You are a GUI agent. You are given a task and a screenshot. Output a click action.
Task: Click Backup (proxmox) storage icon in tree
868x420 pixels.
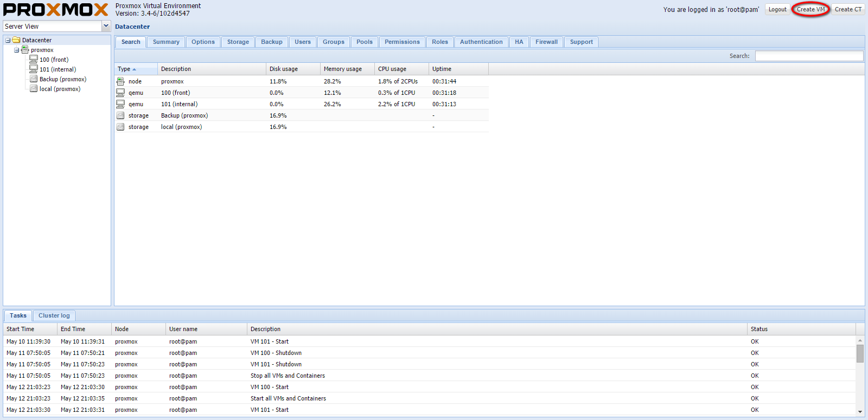(34, 79)
